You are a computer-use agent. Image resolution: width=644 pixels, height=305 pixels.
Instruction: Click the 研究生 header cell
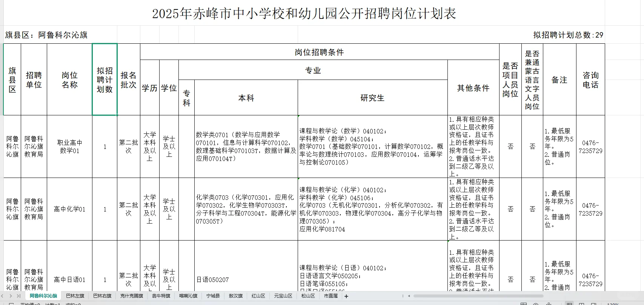pos(373,98)
